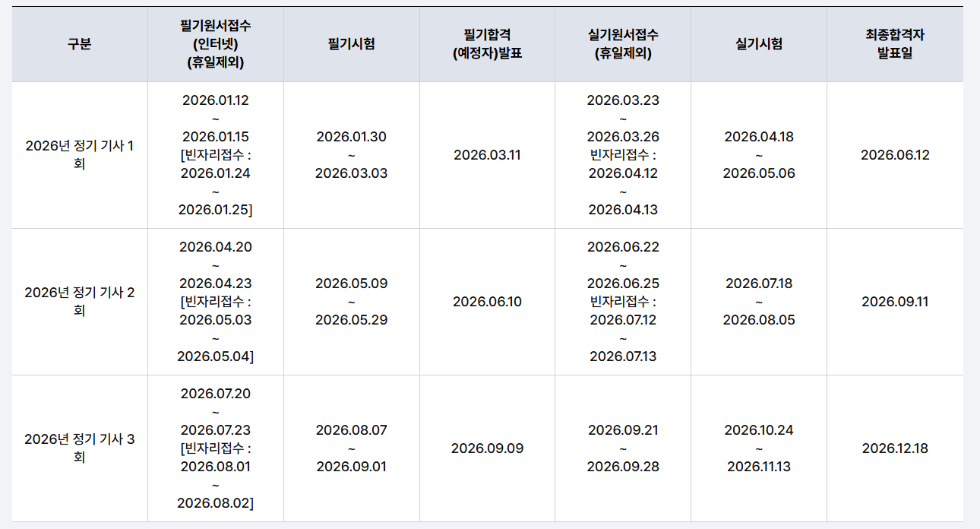The height and width of the screenshot is (529, 980).
Task: Click the 2026.06.10 written pass announcement date
Action: (487, 302)
